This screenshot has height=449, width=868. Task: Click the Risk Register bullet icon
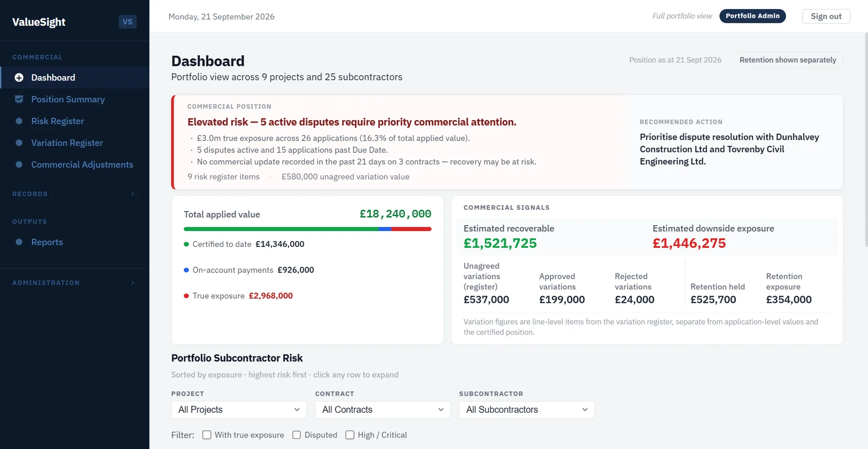[x=19, y=121]
